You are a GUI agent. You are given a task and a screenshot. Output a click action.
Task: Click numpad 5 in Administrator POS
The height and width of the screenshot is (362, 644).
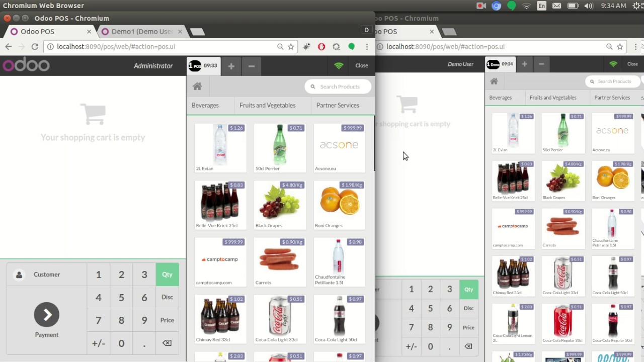click(x=121, y=297)
